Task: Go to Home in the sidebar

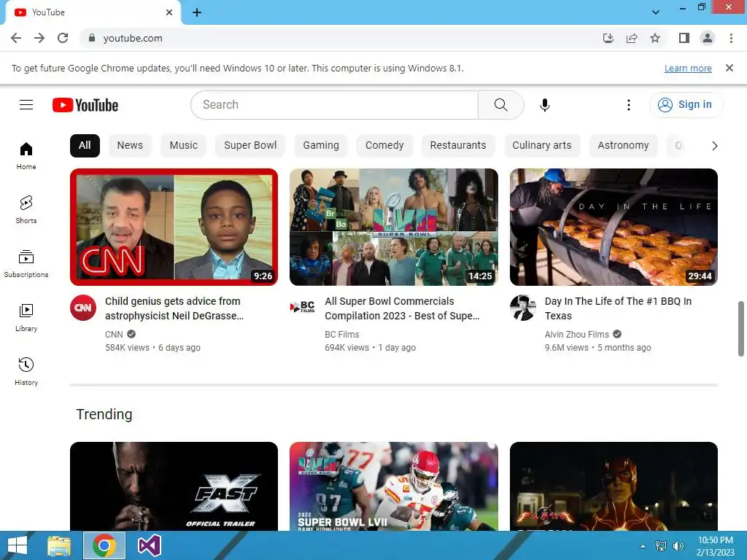Action: tap(26, 156)
